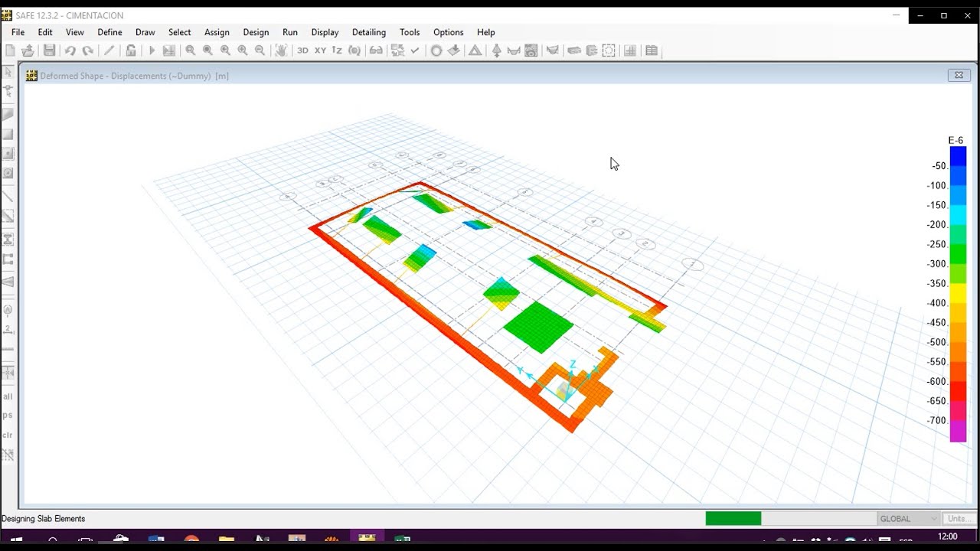The image size is (980, 551).
Task: Open the Help menu
Action: (485, 32)
